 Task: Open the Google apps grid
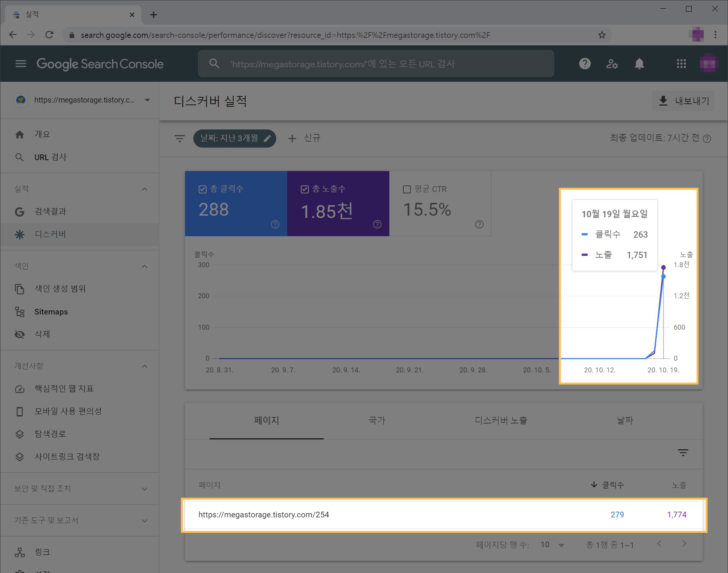(x=681, y=64)
